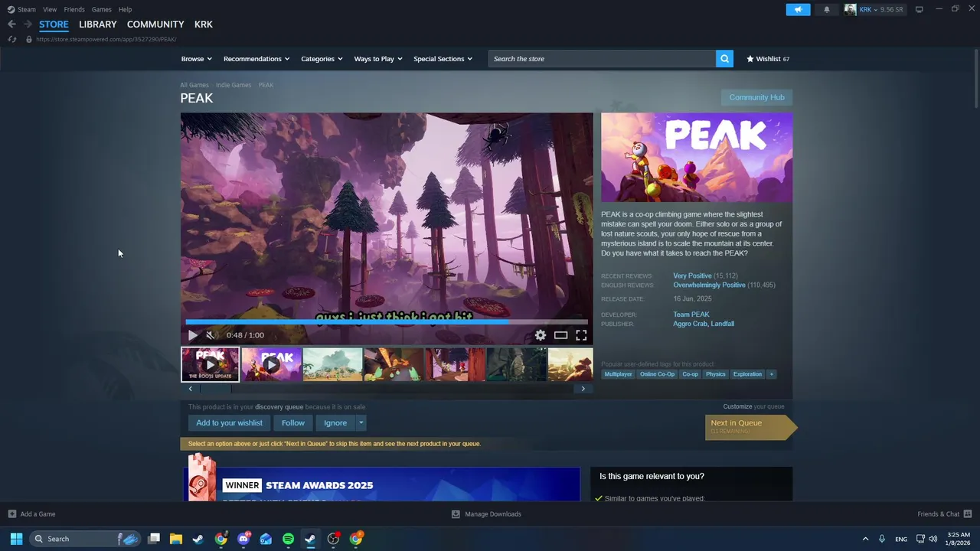Toggle theater mode for the trailer

pyautogui.click(x=561, y=335)
